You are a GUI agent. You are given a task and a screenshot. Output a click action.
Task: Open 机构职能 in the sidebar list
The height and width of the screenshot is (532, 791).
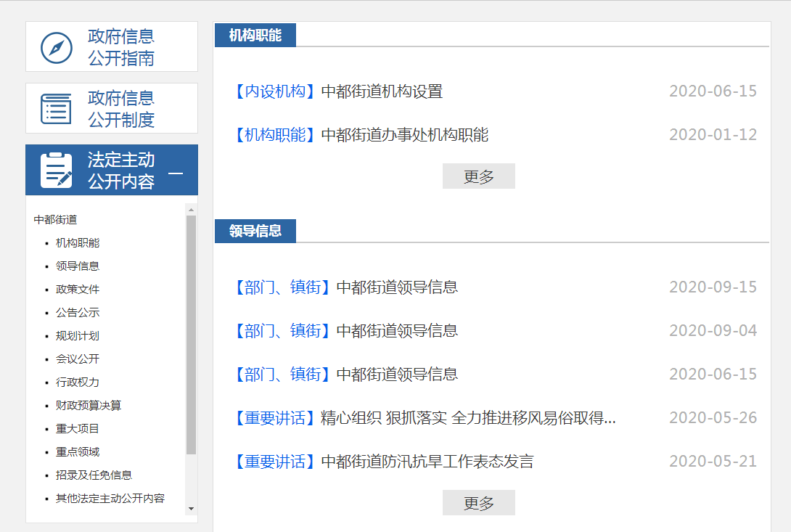pos(78,243)
